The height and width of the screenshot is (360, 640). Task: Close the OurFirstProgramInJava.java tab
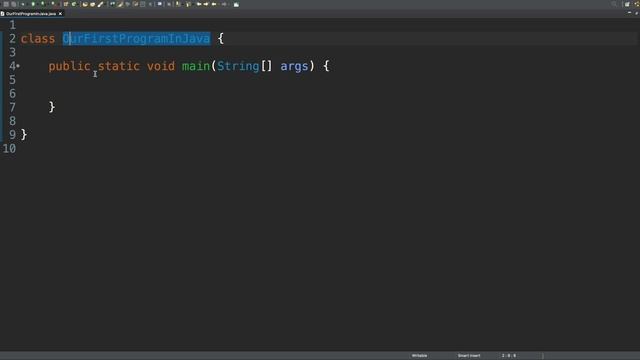pos(60,13)
